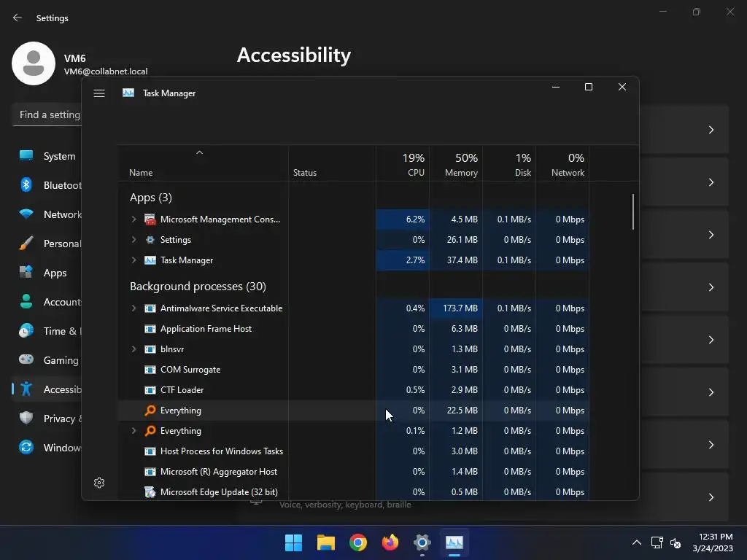The width and height of the screenshot is (747, 560).
Task: Open Time & language in Settings sidebar
Action: [47, 331]
